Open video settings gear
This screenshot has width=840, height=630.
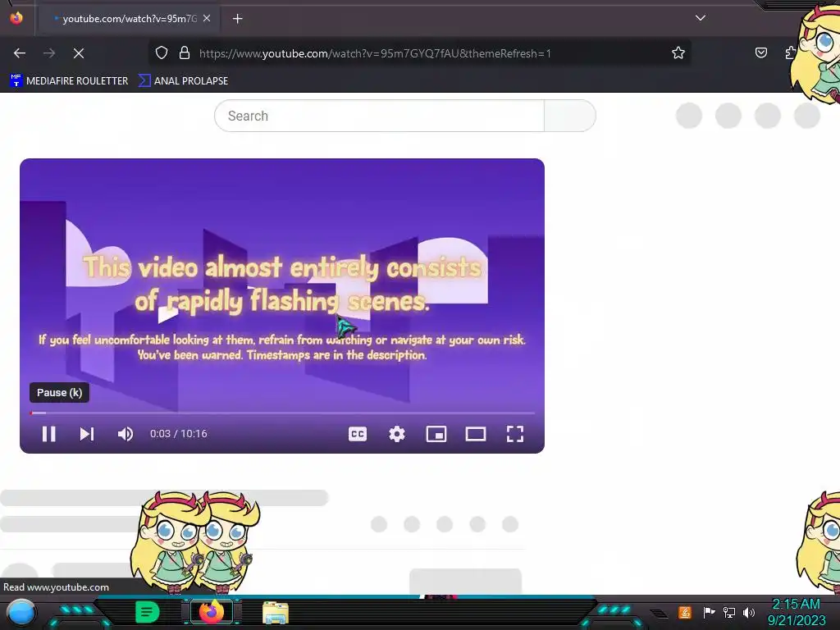[x=397, y=434]
